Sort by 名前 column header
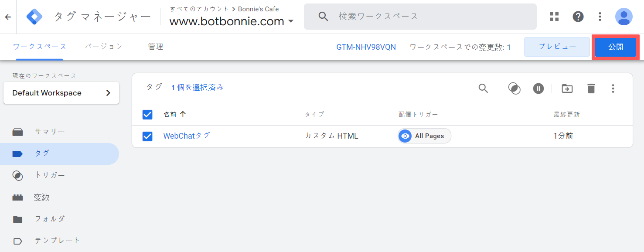 [x=175, y=115]
